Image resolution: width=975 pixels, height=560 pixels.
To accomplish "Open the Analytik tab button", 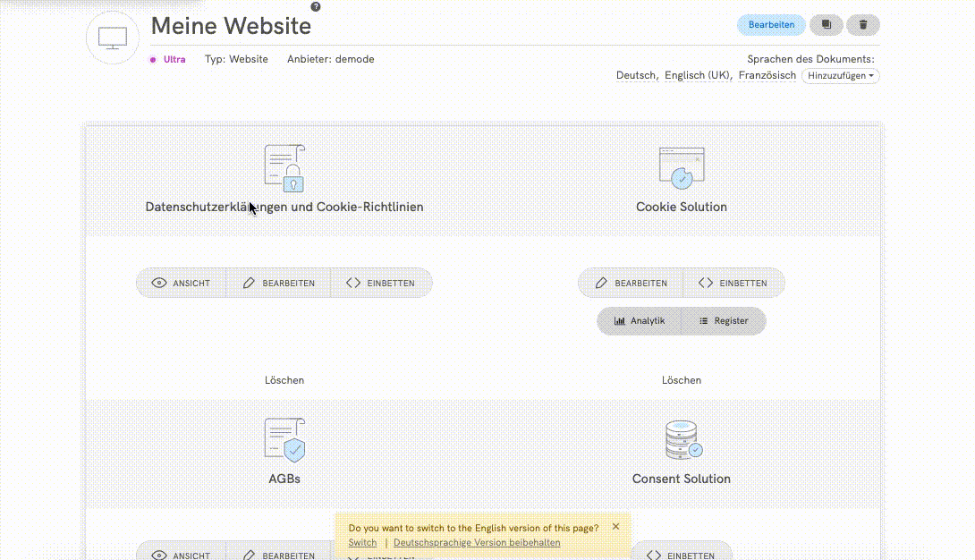I will tap(640, 321).
